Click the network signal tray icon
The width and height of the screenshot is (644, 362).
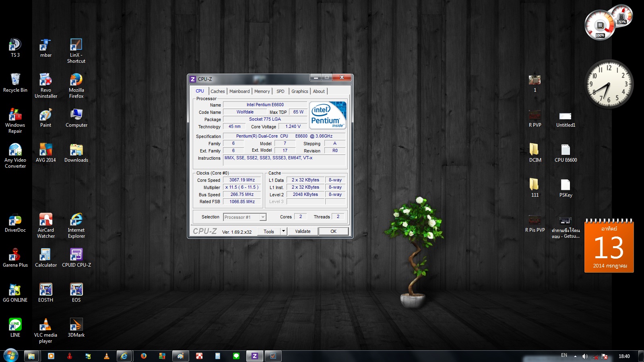(595, 356)
